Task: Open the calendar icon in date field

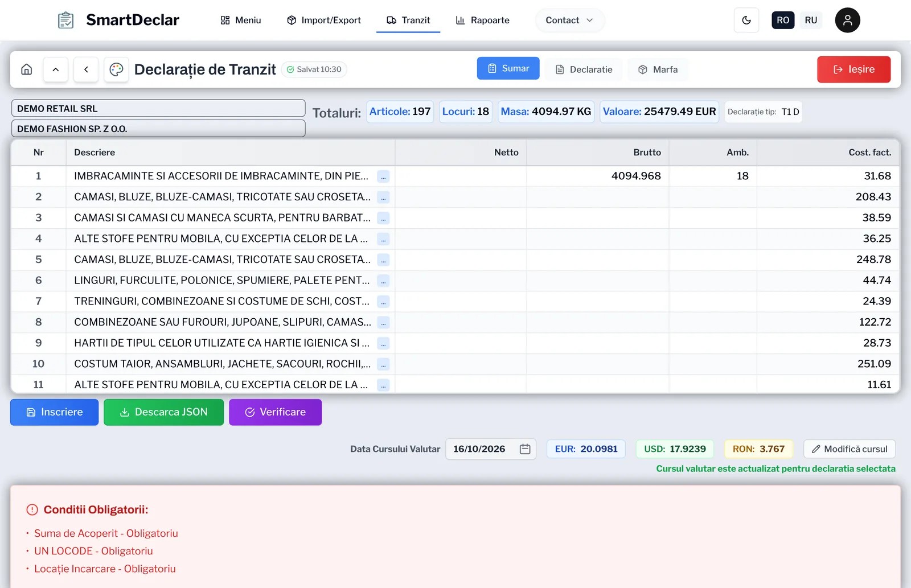Action: [x=525, y=449]
